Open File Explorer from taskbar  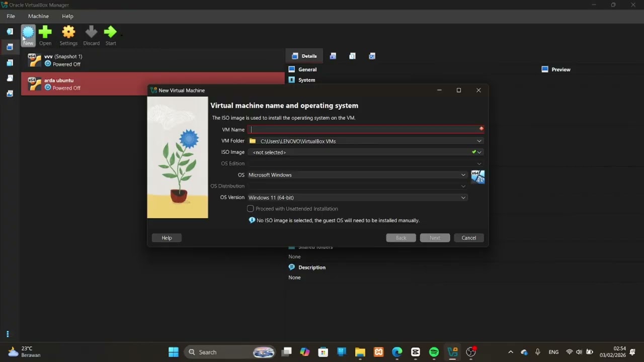360,352
